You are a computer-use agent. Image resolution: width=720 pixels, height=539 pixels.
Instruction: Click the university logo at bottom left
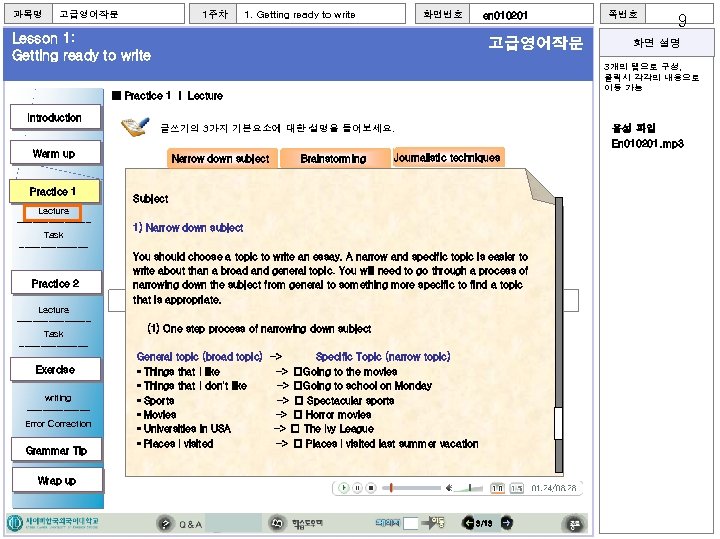(53, 522)
